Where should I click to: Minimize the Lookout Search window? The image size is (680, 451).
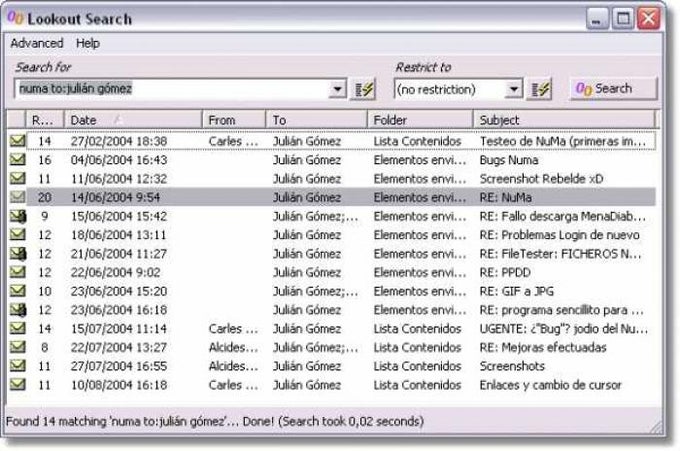[x=597, y=19]
